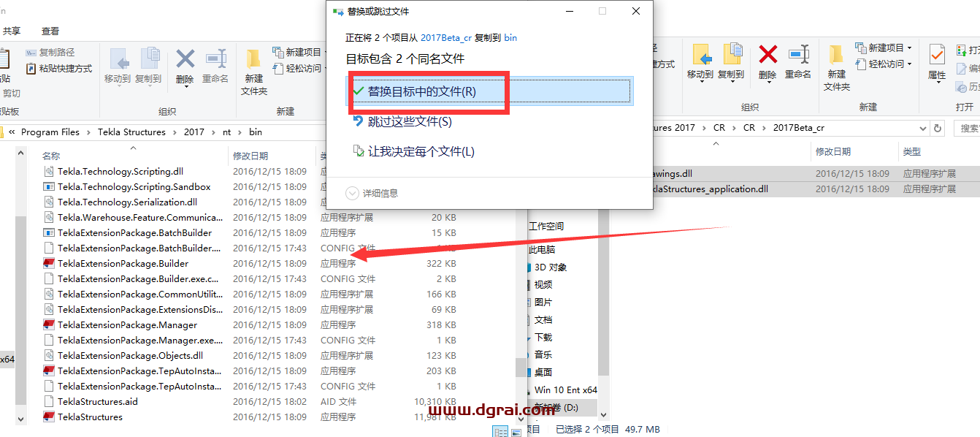Image resolution: width=980 pixels, height=437 pixels.
Task: Open 轻松访问 dropdown in right window
Action: (x=909, y=64)
